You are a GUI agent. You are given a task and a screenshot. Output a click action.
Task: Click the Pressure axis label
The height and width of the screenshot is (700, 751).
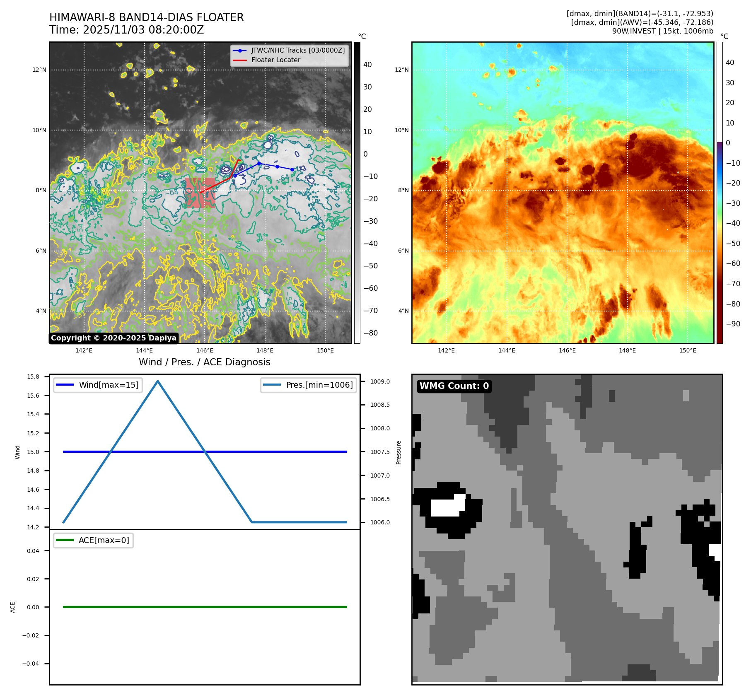(398, 452)
